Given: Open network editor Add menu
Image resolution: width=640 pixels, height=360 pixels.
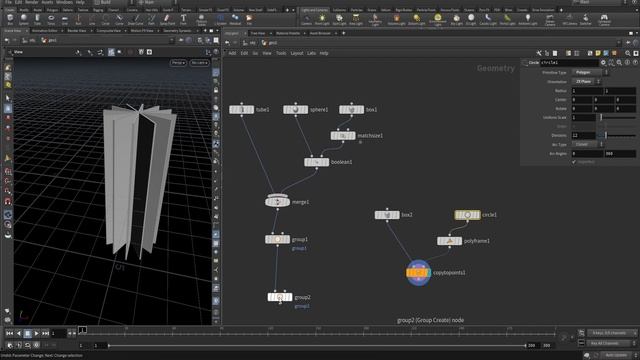Looking at the screenshot, I should pyautogui.click(x=232, y=53).
